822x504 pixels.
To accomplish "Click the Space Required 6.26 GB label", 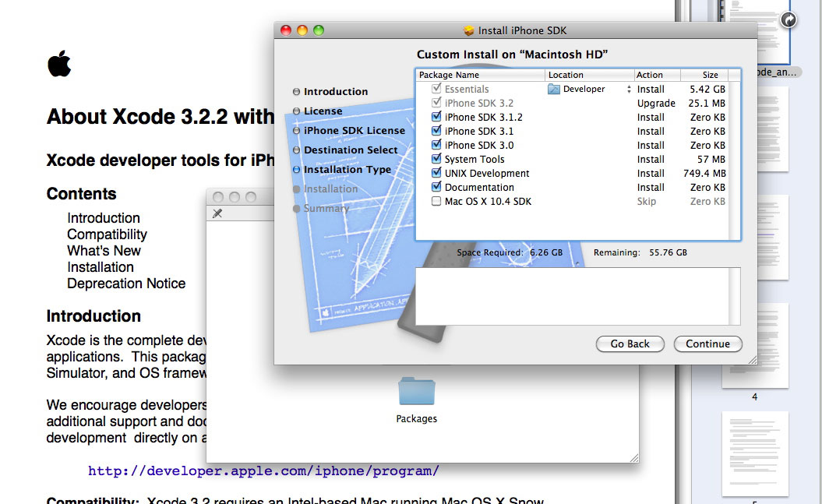I will pos(509,252).
